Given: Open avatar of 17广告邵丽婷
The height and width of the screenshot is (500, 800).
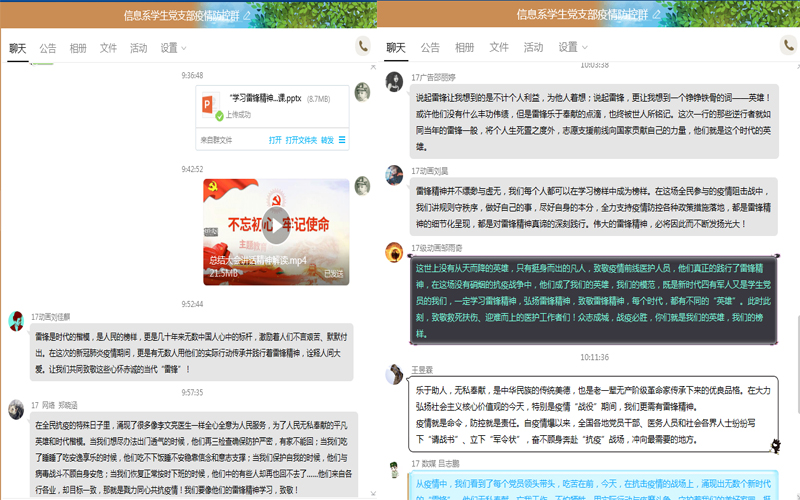Looking at the screenshot, I should click(394, 82).
